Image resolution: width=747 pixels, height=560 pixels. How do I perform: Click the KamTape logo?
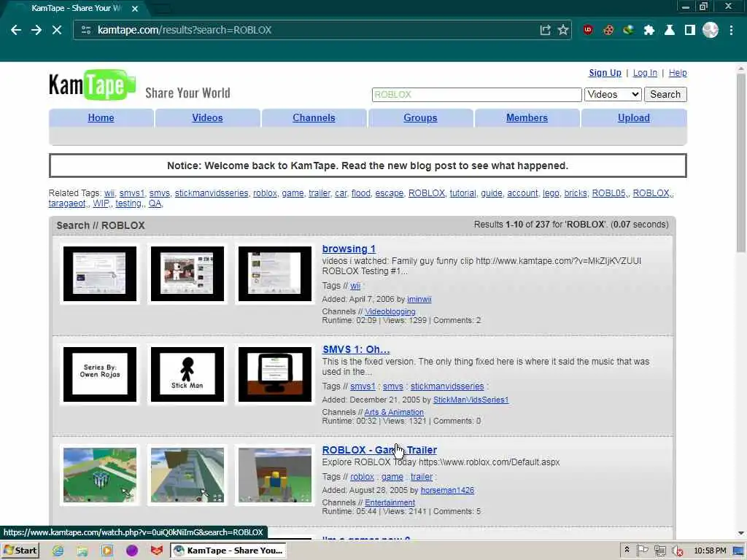click(92, 85)
